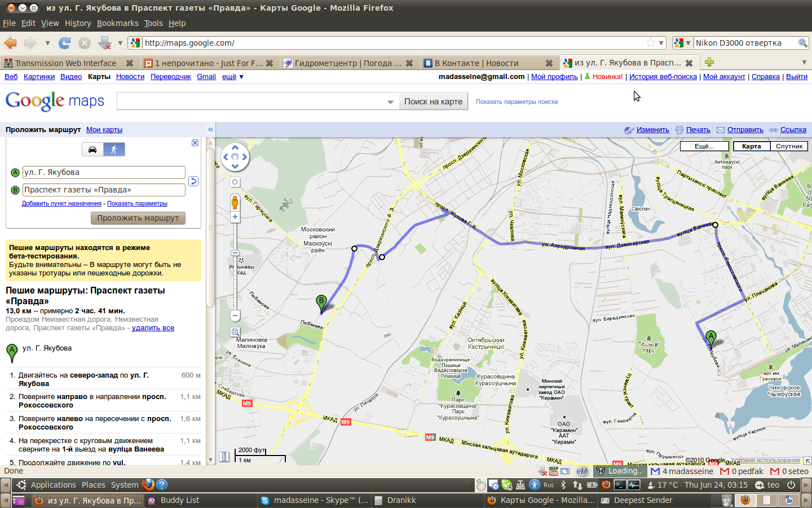Screen dimensions: 812x508
Task: Click the Печать print link
Action: pos(698,130)
